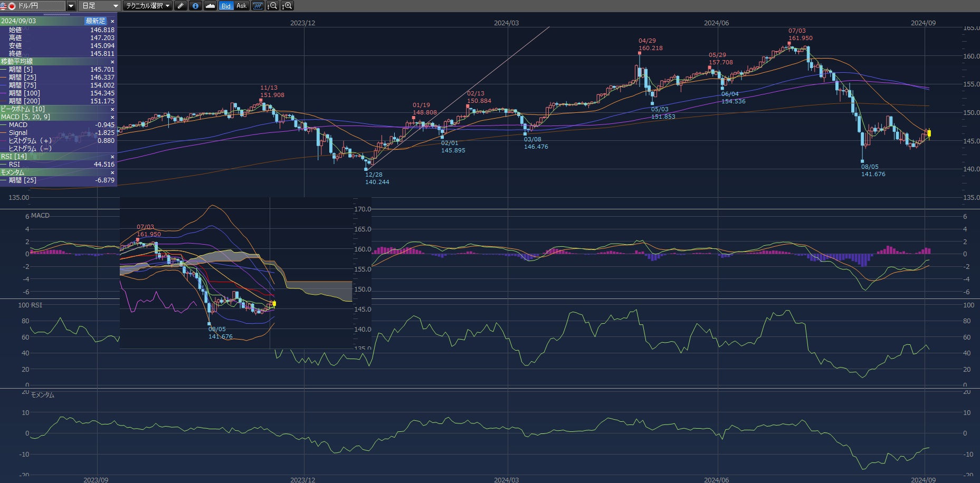Screen dimensions: 980x483
Task: Click the mountain area chart icon
Action: (210, 6)
